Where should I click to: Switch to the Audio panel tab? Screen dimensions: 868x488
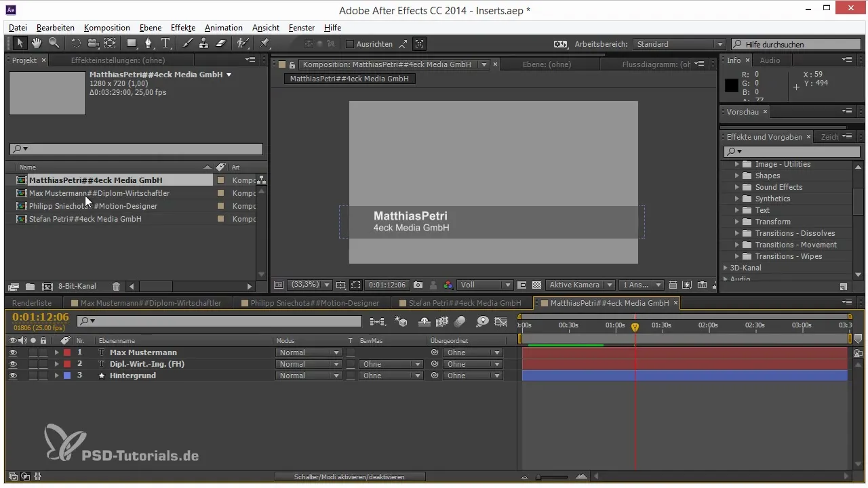(x=770, y=60)
